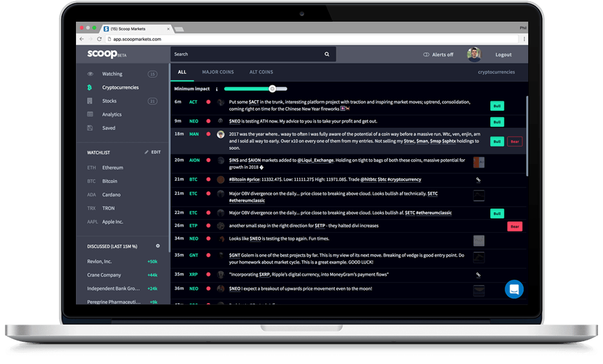Click the @hitbtc mention link
The height and width of the screenshot is (364, 603).
click(x=368, y=180)
